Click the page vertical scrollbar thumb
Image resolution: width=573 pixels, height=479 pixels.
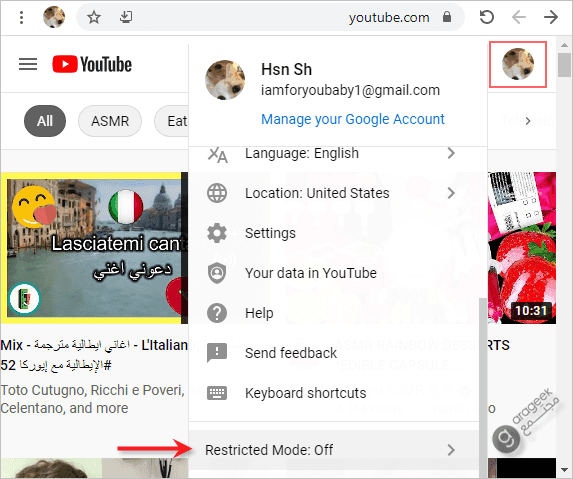[x=565, y=65]
